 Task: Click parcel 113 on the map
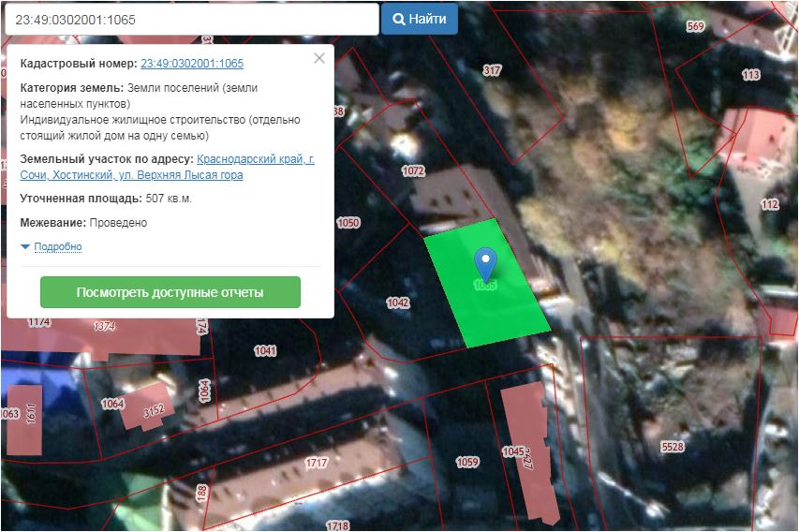[x=750, y=75]
